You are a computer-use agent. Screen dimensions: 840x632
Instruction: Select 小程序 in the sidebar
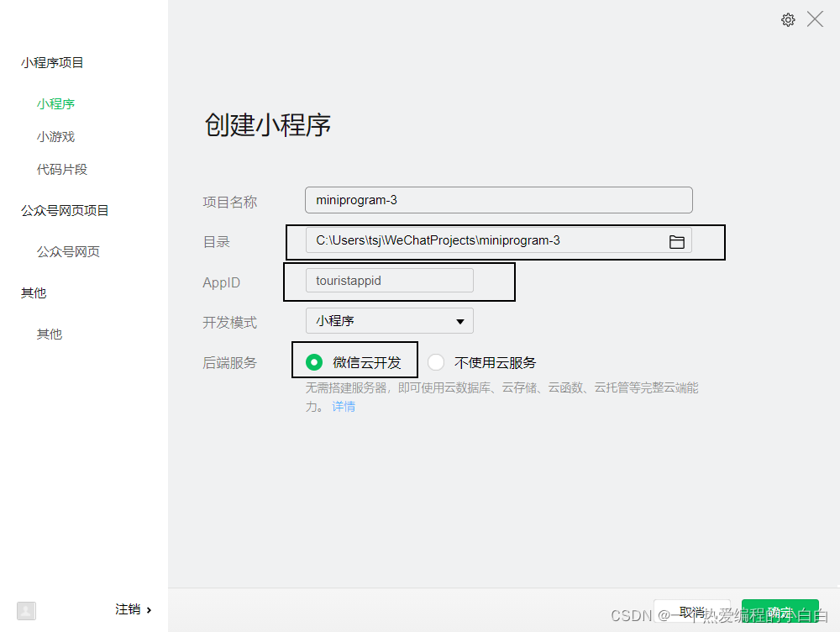tap(55, 103)
